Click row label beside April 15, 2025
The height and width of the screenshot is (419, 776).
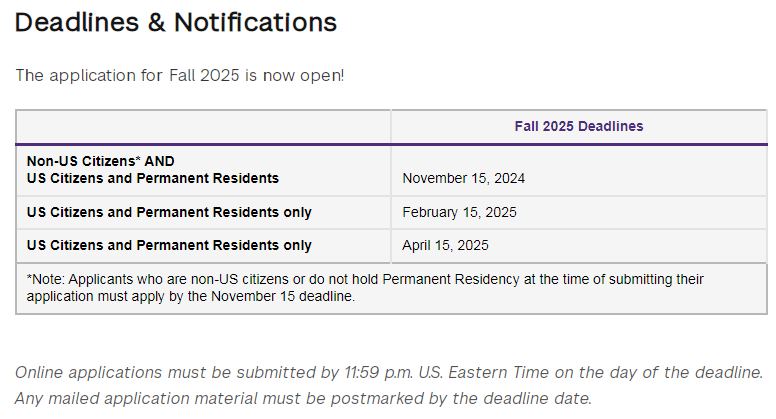(x=169, y=245)
